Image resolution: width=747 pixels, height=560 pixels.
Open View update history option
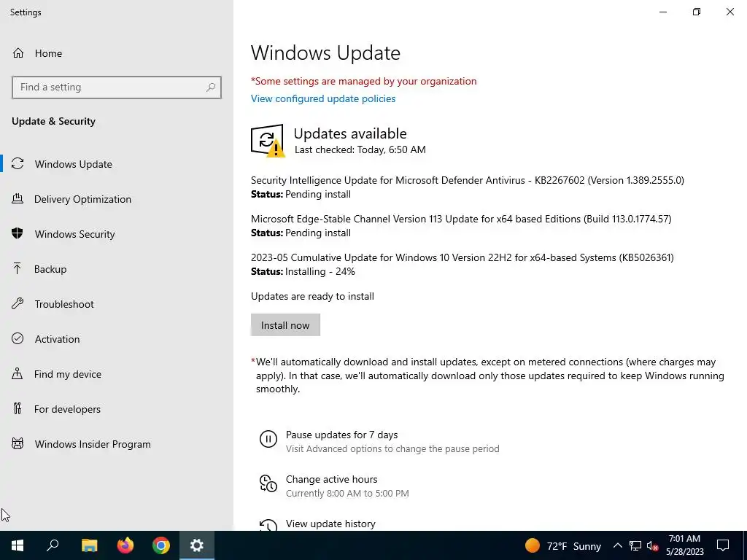click(x=330, y=524)
